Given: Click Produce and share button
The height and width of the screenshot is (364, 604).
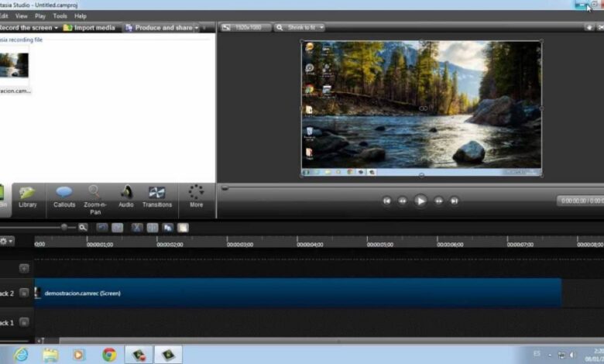Looking at the screenshot, I should click(x=159, y=28).
